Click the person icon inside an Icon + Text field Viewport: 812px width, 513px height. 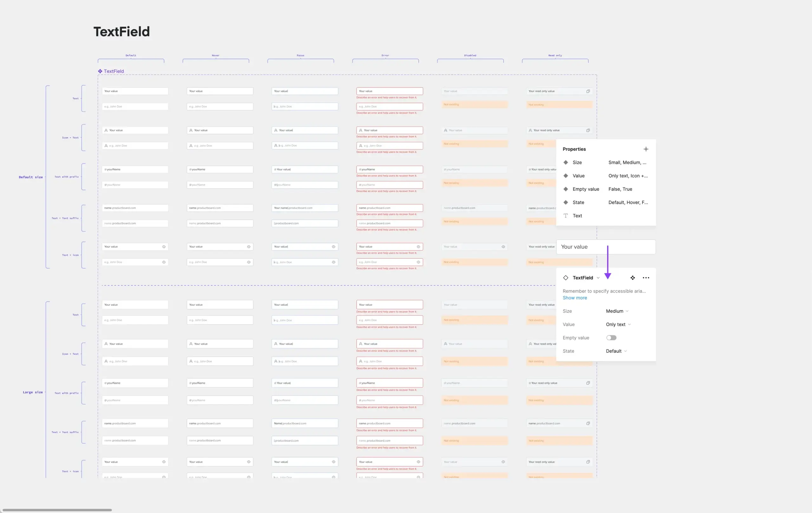[x=106, y=130]
